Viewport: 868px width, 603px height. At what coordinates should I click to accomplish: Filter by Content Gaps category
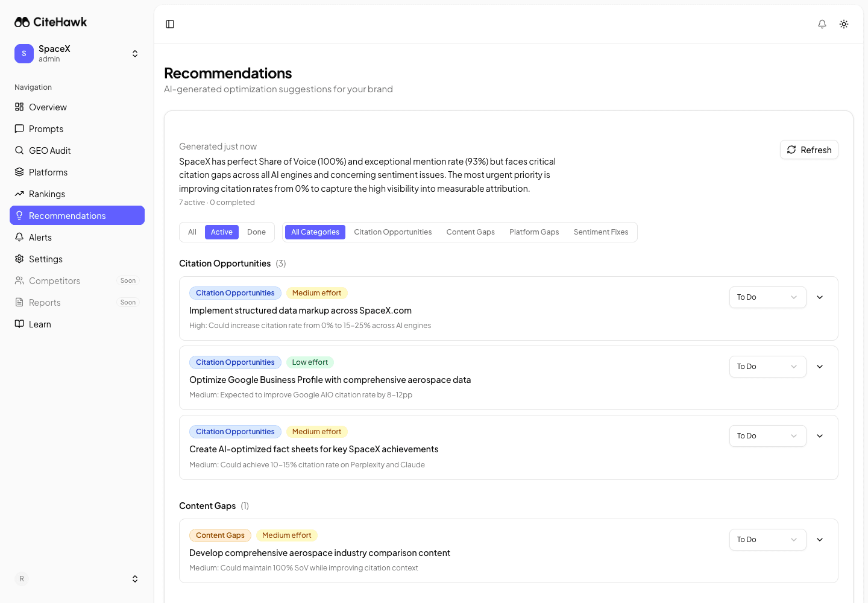tap(471, 232)
